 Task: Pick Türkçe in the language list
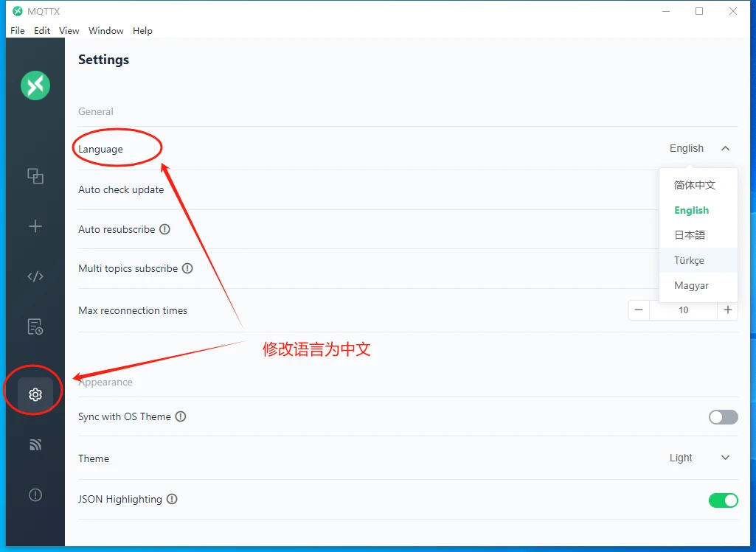click(x=698, y=260)
